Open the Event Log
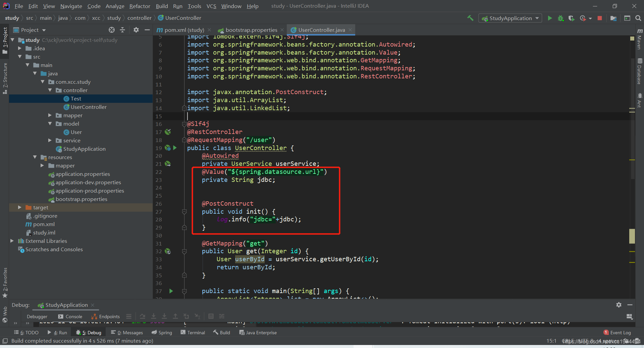 [x=617, y=333]
